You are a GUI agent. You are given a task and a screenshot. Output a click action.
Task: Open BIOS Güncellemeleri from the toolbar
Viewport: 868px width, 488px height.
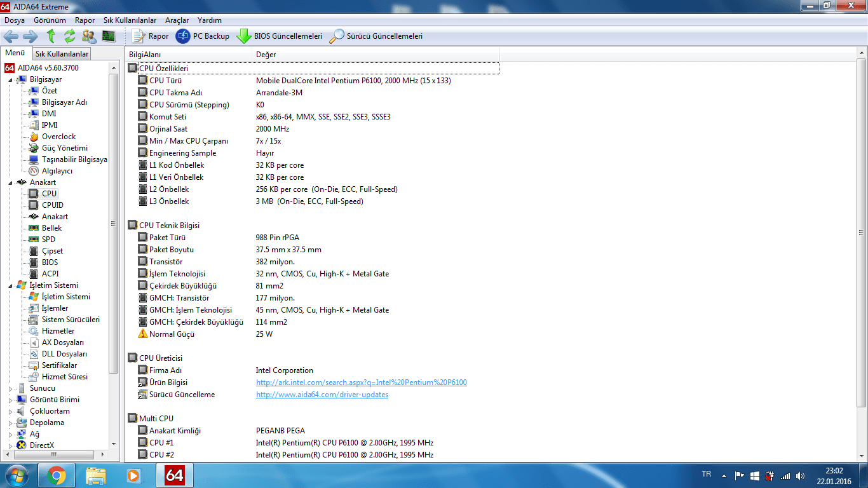280,36
